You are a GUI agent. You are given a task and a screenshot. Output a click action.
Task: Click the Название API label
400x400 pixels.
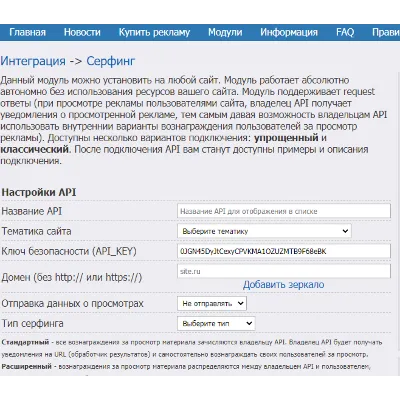(32, 211)
